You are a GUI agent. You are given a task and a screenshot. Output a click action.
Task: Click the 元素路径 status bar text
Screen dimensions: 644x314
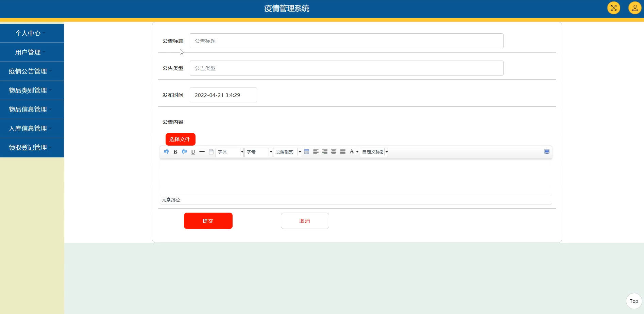tap(171, 200)
